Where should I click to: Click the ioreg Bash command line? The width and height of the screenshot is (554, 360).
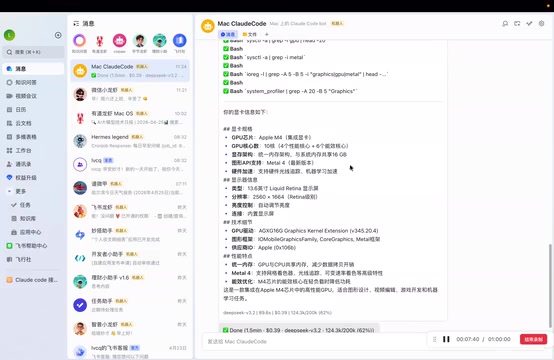306,74
